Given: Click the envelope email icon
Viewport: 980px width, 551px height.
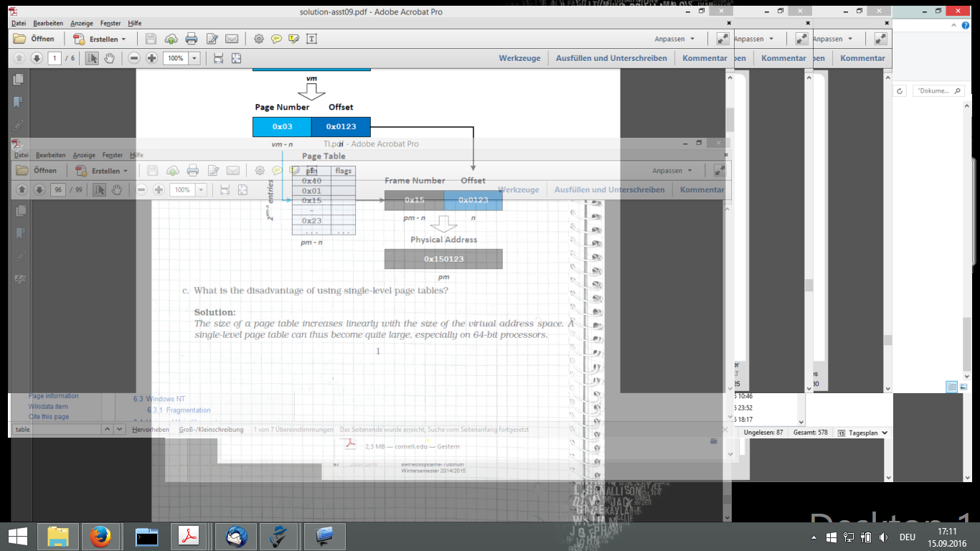Looking at the screenshot, I should point(232,39).
